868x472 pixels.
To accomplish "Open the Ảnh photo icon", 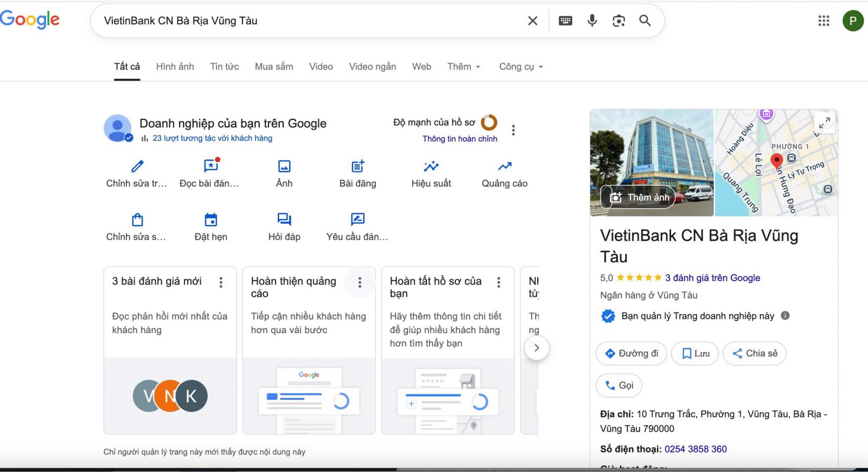I will tap(284, 166).
